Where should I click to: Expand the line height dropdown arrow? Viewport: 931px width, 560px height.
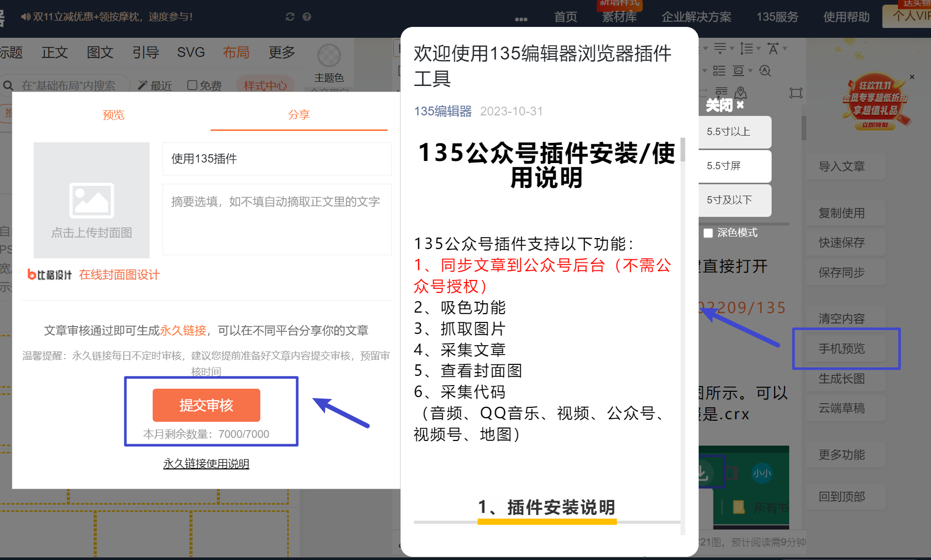coord(758,49)
